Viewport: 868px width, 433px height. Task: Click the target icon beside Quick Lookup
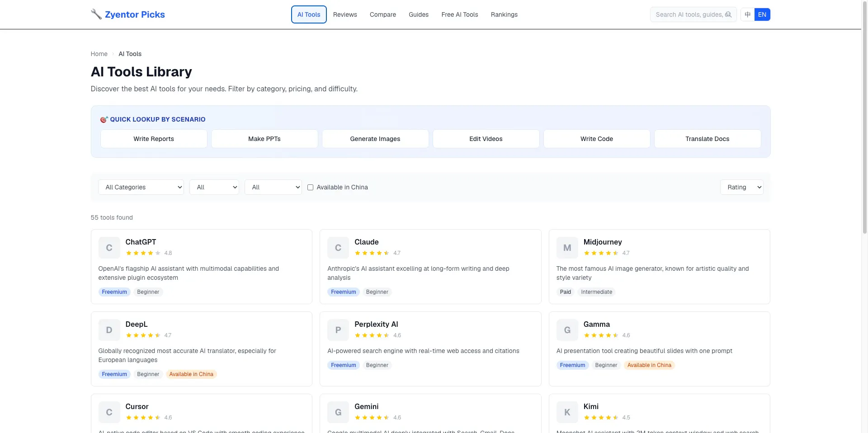(x=104, y=119)
